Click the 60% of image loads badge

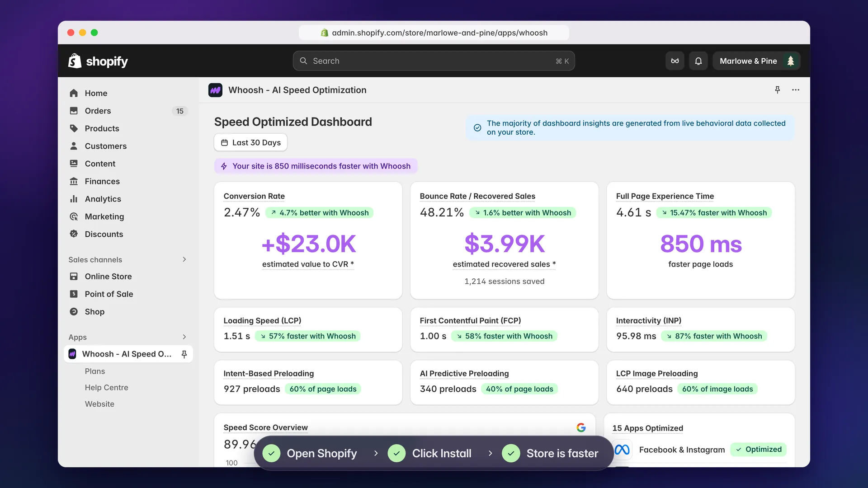click(717, 389)
